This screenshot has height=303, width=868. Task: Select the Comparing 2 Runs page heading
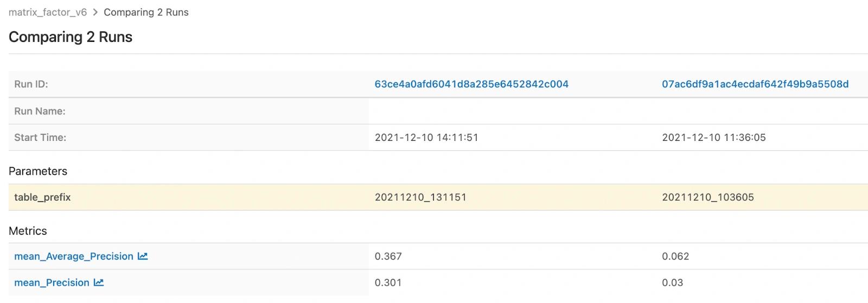pyautogui.click(x=71, y=37)
